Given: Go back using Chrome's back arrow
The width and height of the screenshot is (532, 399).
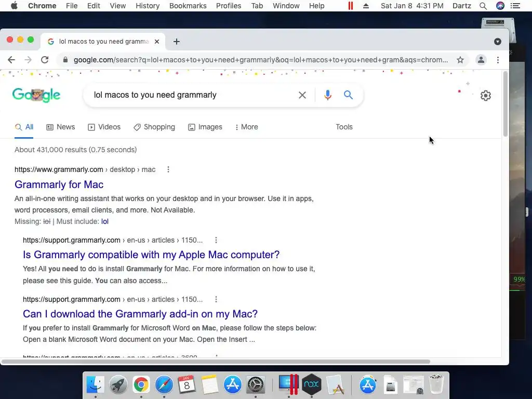Looking at the screenshot, I should click(x=11, y=60).
